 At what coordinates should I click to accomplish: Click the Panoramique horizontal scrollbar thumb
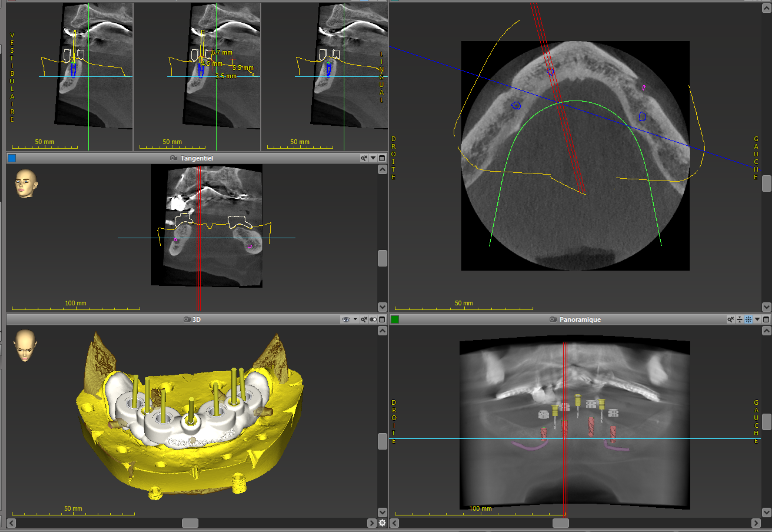click(x=561, y=523)
